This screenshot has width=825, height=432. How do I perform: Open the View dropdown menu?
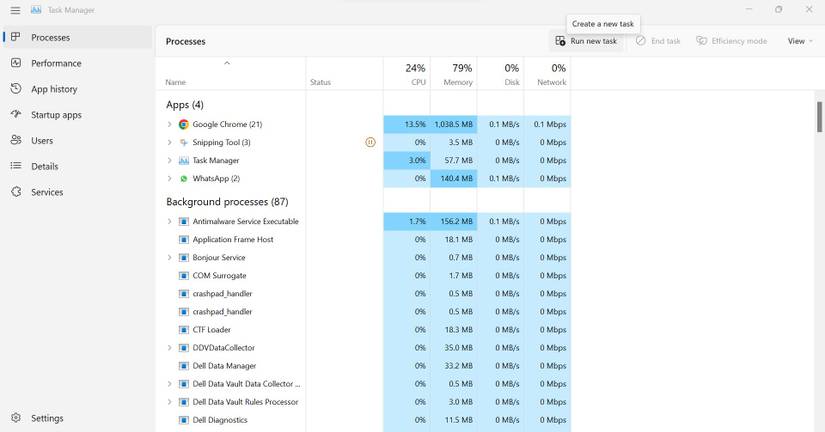[x=800, y=41]
